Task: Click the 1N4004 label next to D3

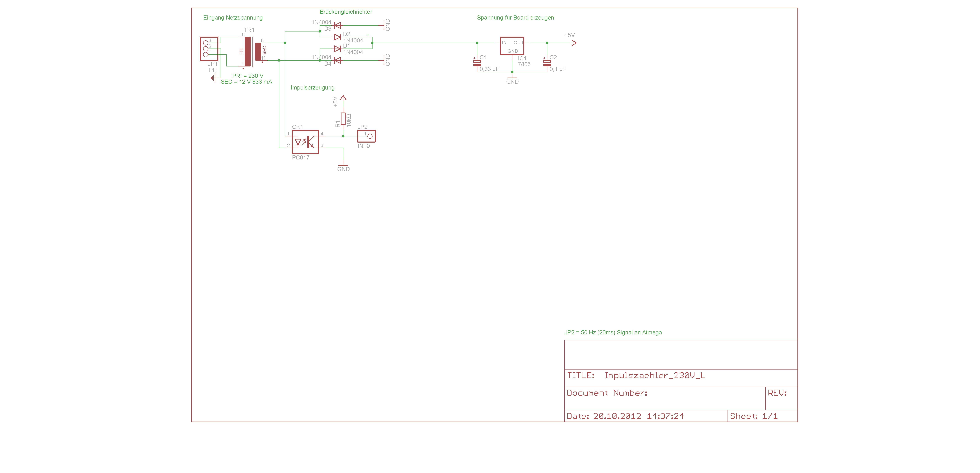Action: (x=322, y=22)
